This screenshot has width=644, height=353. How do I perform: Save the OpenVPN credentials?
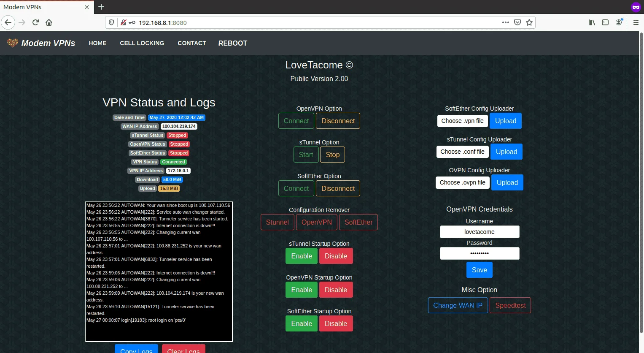[x=480, y=270]
